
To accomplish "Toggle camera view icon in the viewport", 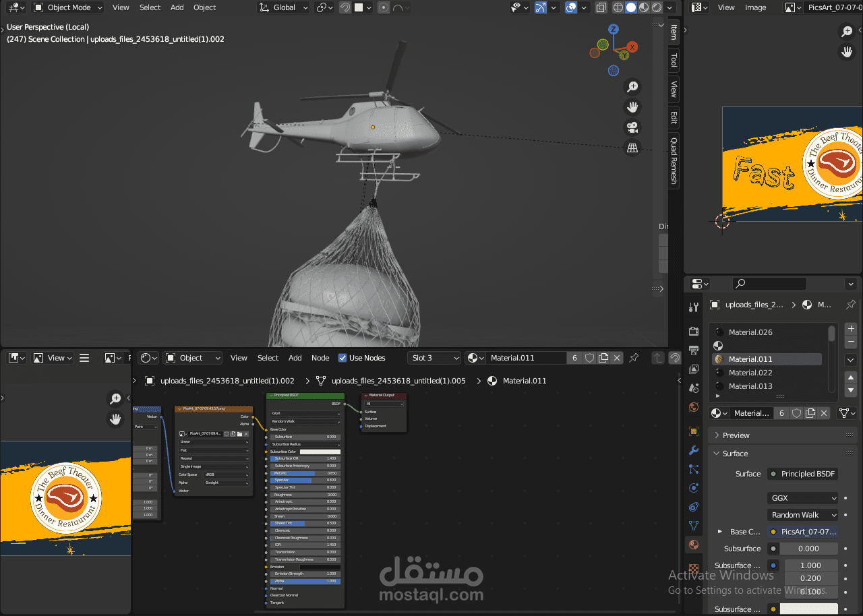I will [x=632, y=127].
